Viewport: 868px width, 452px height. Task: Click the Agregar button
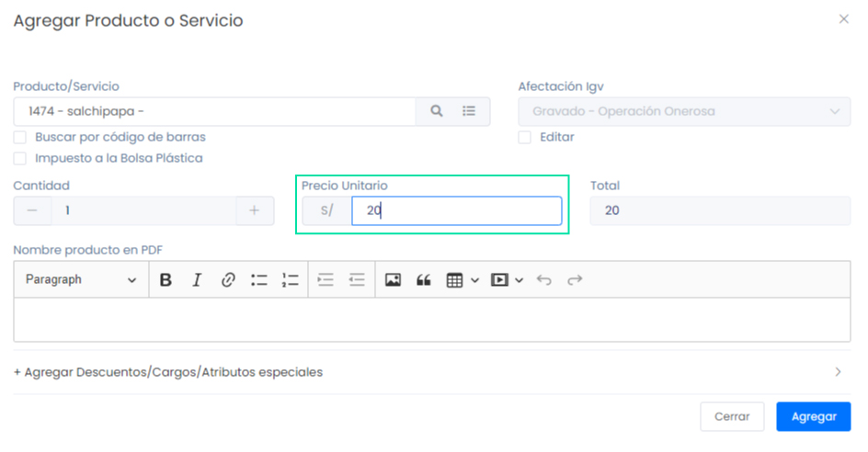(x=813, y=416)
